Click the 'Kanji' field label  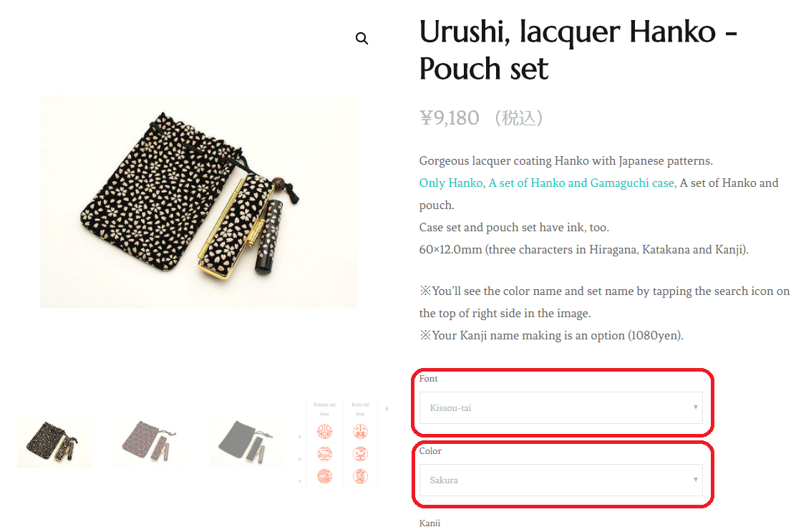[429, 523]
